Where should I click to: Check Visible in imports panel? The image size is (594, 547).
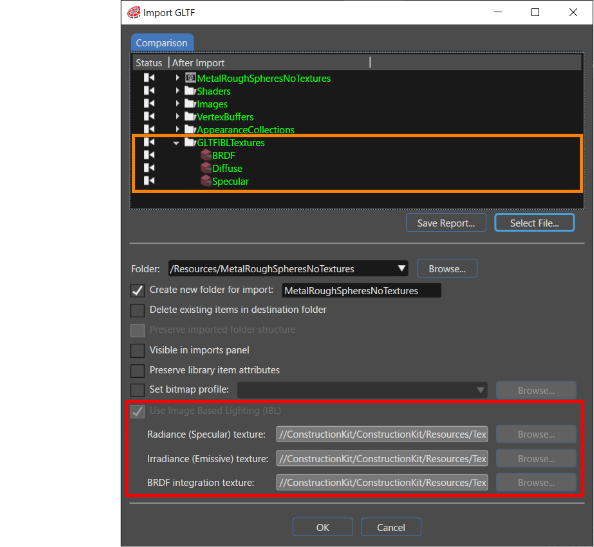[x=137, y=350]
